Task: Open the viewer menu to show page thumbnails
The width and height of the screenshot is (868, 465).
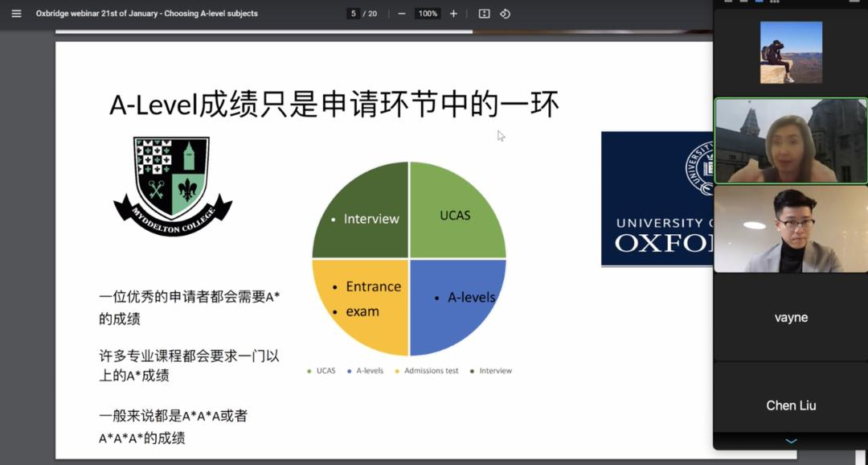Action: coord(15,13)
